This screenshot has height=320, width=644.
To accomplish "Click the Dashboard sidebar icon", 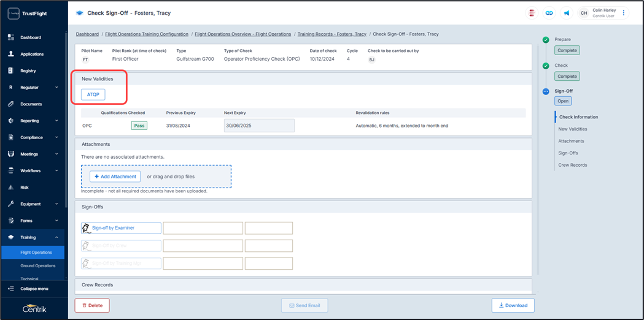I will click(11, 37).
